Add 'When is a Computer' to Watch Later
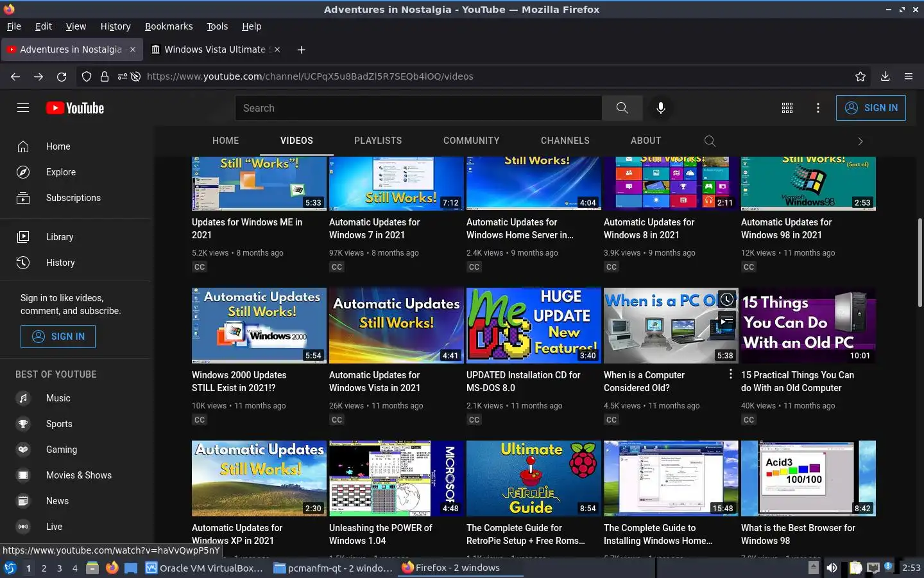The image size is (924, 578). coord(726,299)
